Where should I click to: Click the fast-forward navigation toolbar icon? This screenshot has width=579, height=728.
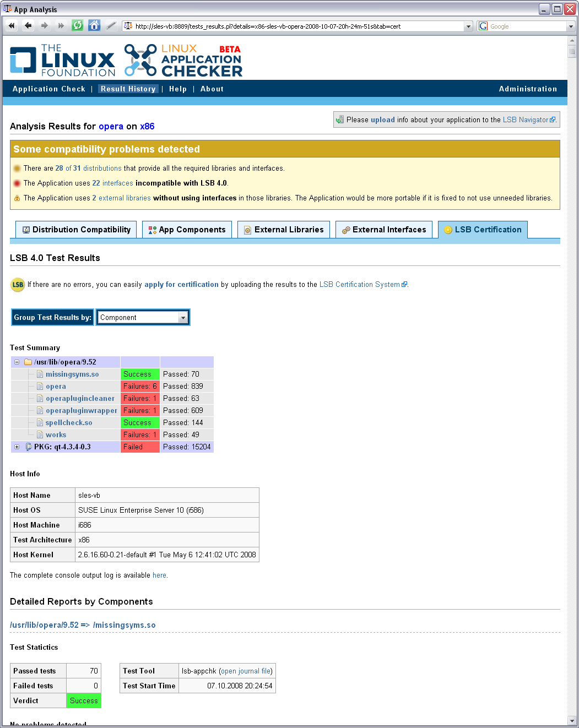click(61, 26)
